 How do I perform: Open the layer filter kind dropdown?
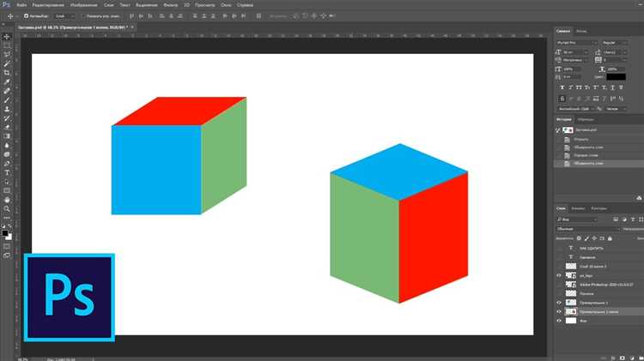(x=578, y=220)
